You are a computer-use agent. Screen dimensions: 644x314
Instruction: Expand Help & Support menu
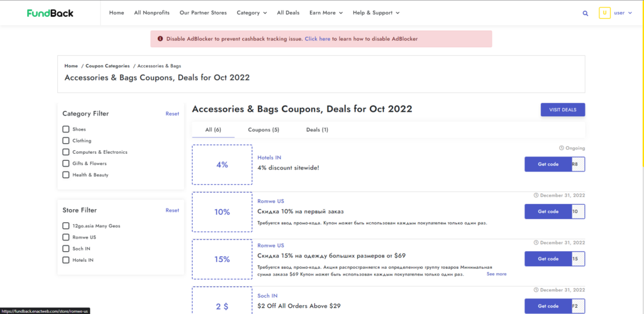(x=376, y=13)
